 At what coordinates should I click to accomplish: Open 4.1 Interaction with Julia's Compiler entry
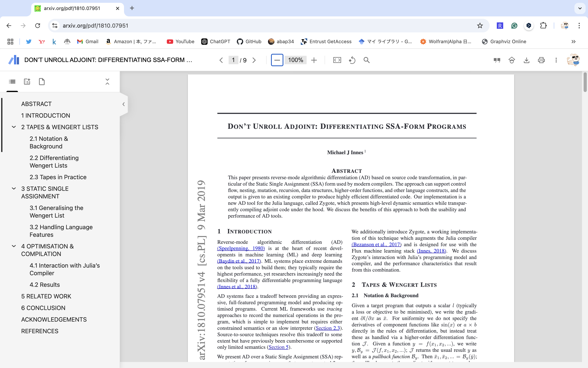coord(65,269)
